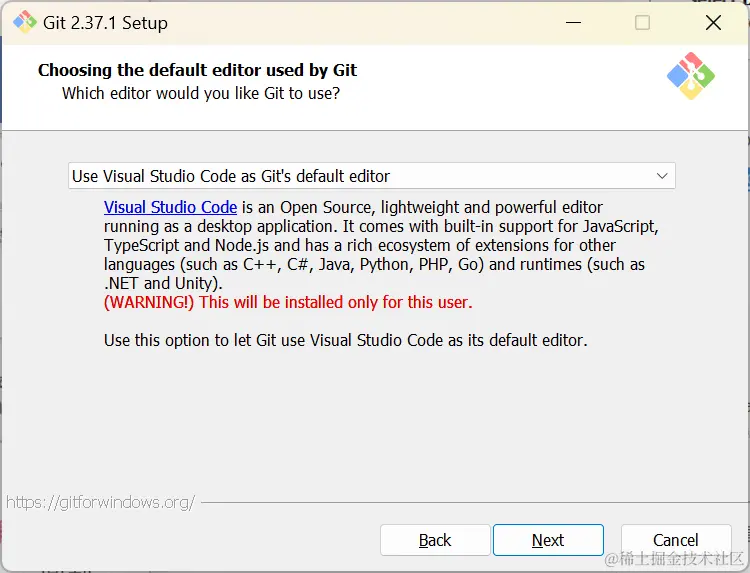The height and width of the screenshot is (573, 750).
Task: Click the large Git logo in the header
Action: (691, 76)
